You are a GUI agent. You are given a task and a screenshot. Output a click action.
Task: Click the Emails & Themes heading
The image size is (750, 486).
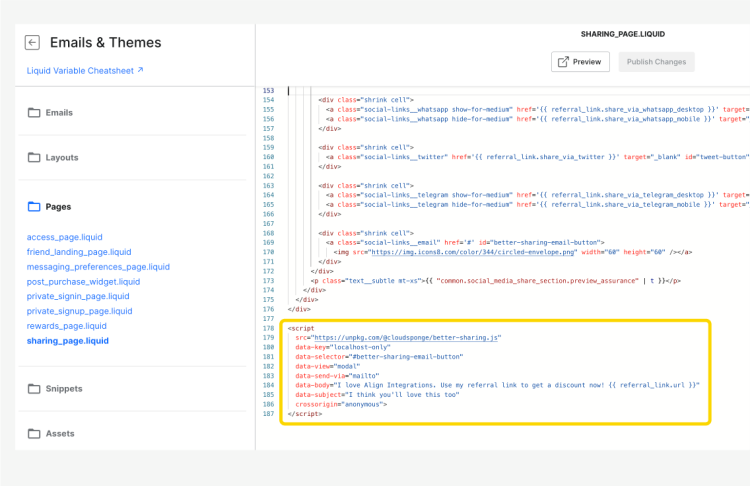pos(106,43)
